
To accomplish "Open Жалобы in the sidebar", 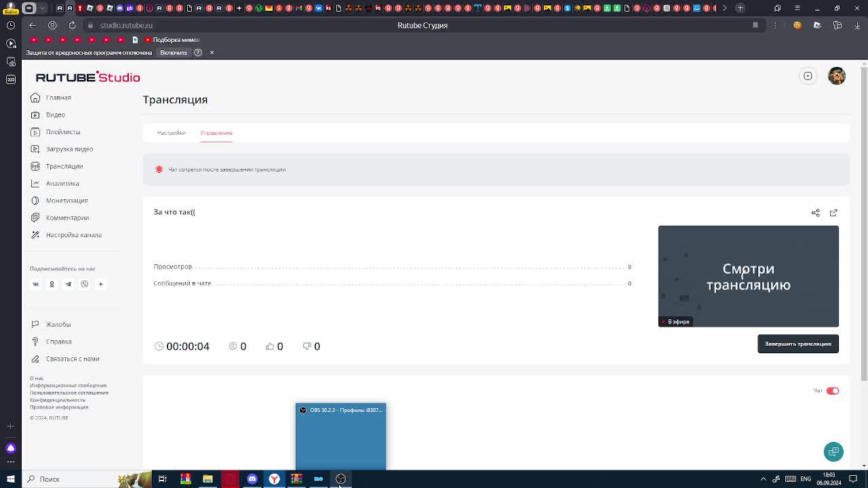I will point(51,325).
